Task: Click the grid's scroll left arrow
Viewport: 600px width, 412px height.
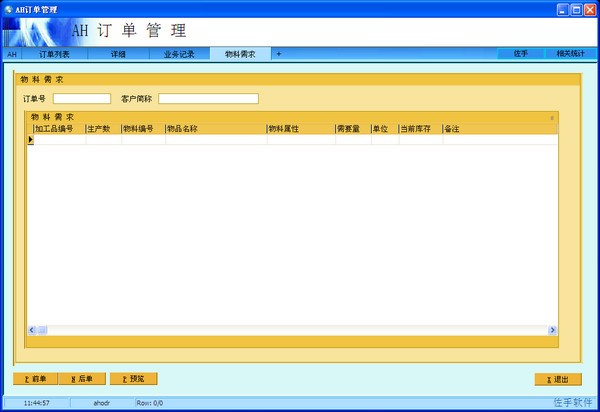Action: click(31, 330)
